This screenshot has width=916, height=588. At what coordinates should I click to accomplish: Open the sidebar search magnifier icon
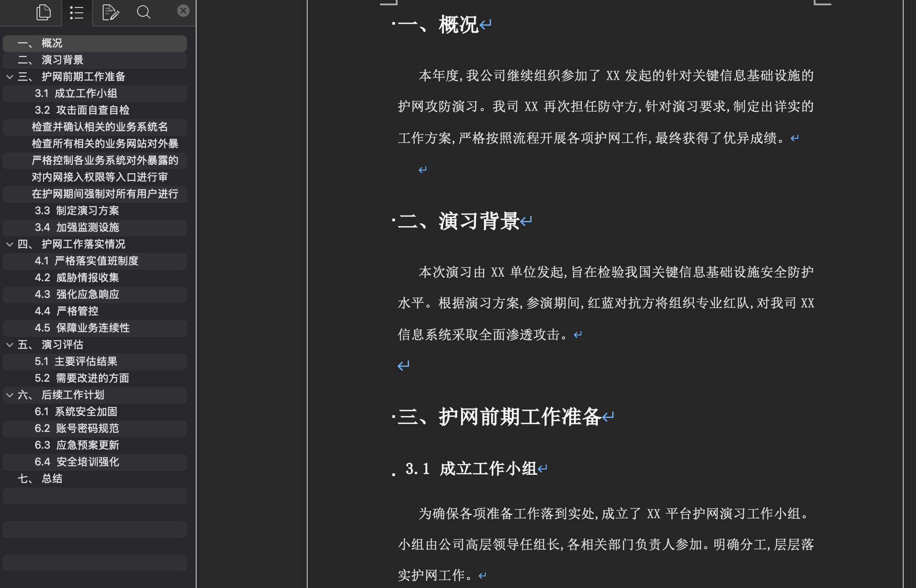click(x=144, y=12)
